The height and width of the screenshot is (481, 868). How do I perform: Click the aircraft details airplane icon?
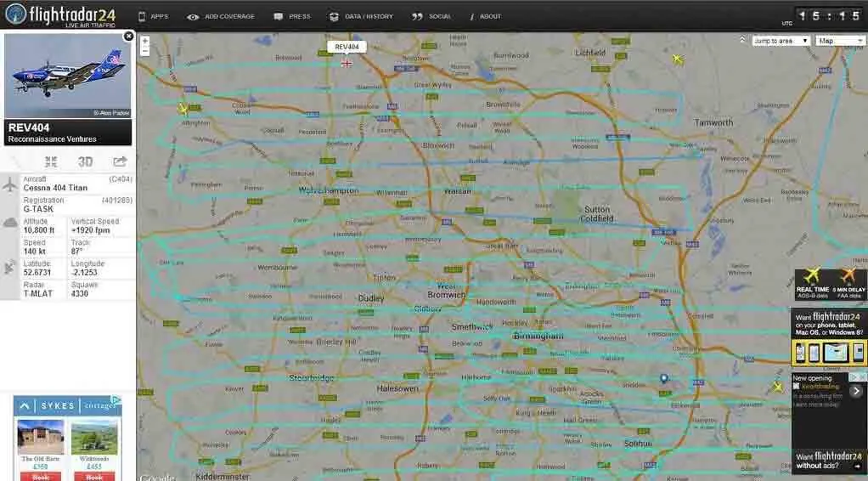tap(10, 184)
